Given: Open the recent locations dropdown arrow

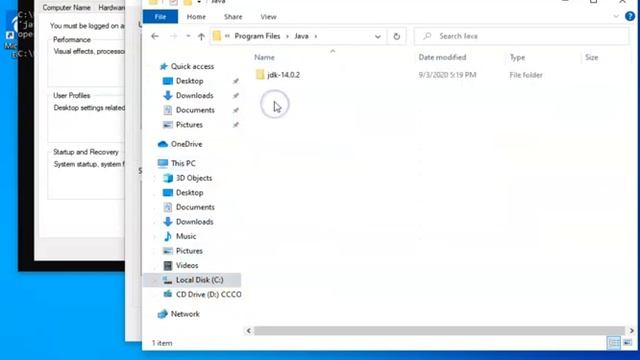Looking at the screenshot, I should point(188,36).
